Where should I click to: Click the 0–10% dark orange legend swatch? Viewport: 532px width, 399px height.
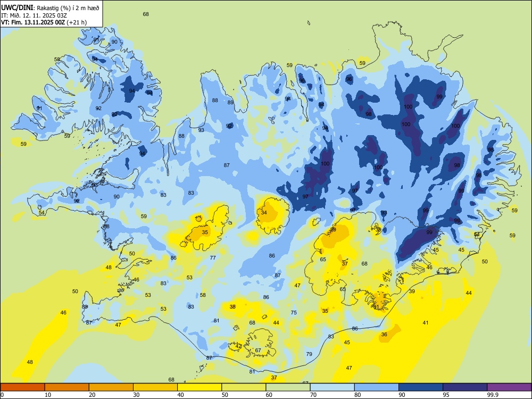click(x=22, y=387)
